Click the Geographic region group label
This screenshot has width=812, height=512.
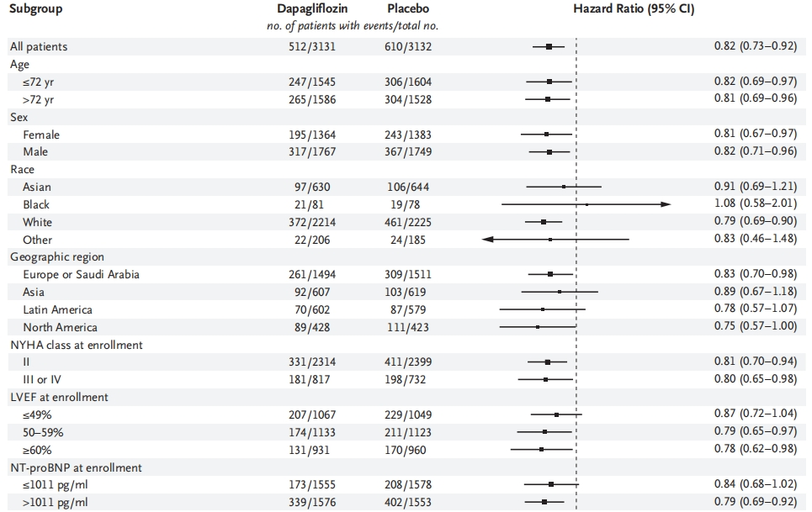click(56, 256)
